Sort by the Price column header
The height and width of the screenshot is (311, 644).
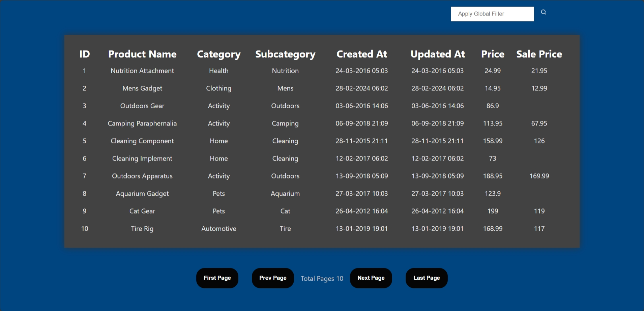[x=493, y=54]
